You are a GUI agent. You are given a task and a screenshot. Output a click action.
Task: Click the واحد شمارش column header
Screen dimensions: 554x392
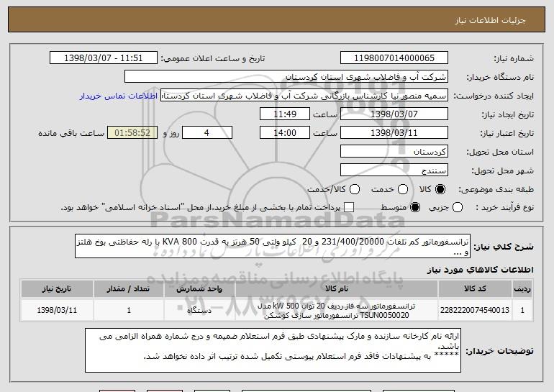point(199,289)
